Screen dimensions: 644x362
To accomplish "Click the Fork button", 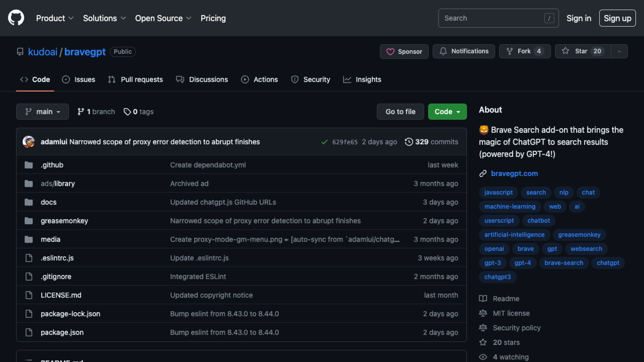I will point(525,51).
